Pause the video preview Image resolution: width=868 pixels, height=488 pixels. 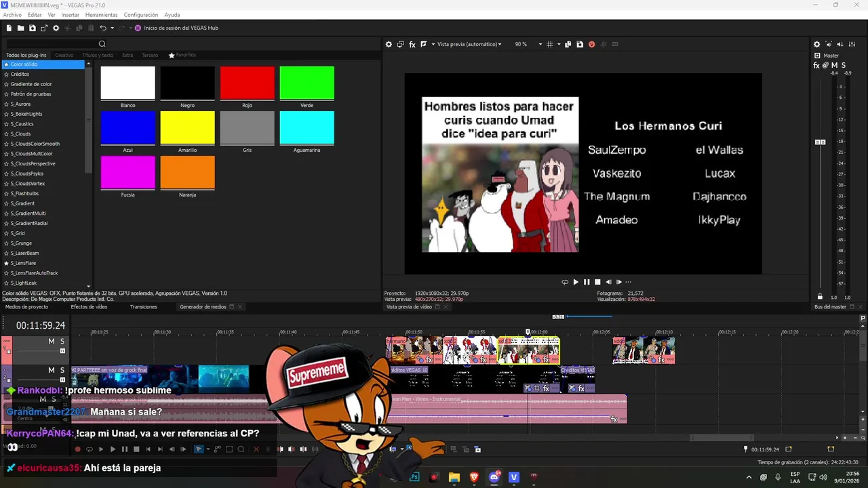pos(587,282)
